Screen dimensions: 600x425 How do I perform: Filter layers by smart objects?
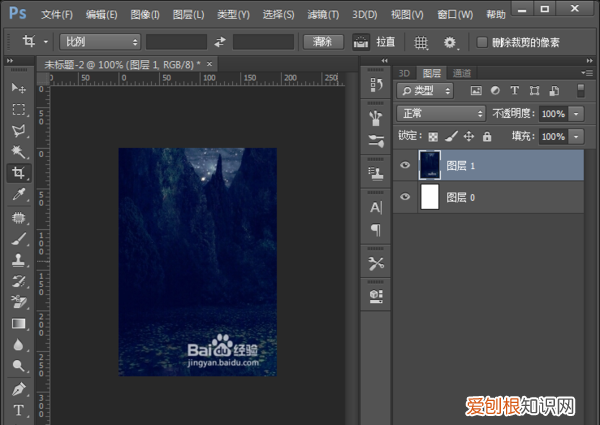pos(554,91)
